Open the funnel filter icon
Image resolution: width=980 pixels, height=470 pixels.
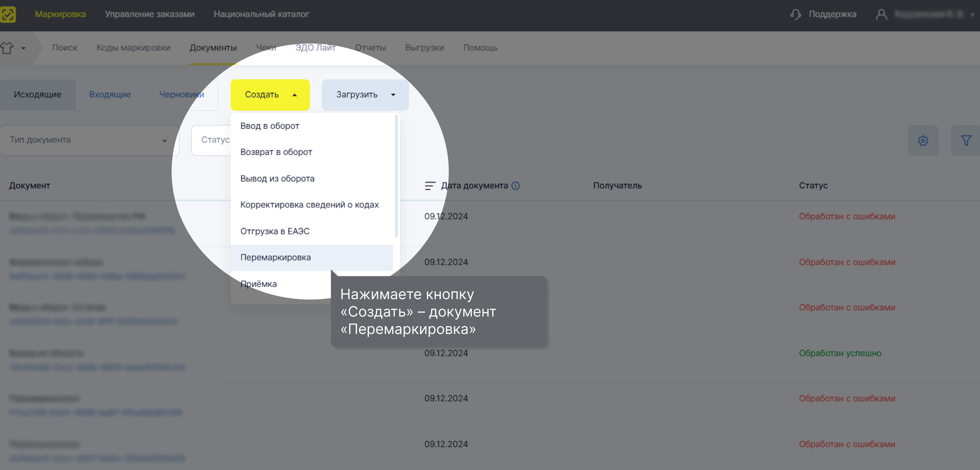pos(966,140)
